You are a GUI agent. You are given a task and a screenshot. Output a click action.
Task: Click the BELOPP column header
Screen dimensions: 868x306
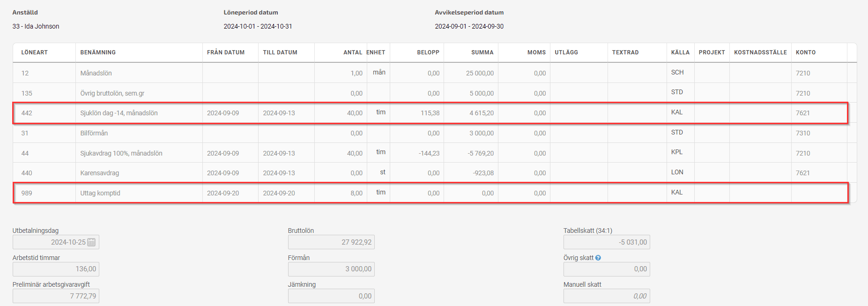coord(428,52)
